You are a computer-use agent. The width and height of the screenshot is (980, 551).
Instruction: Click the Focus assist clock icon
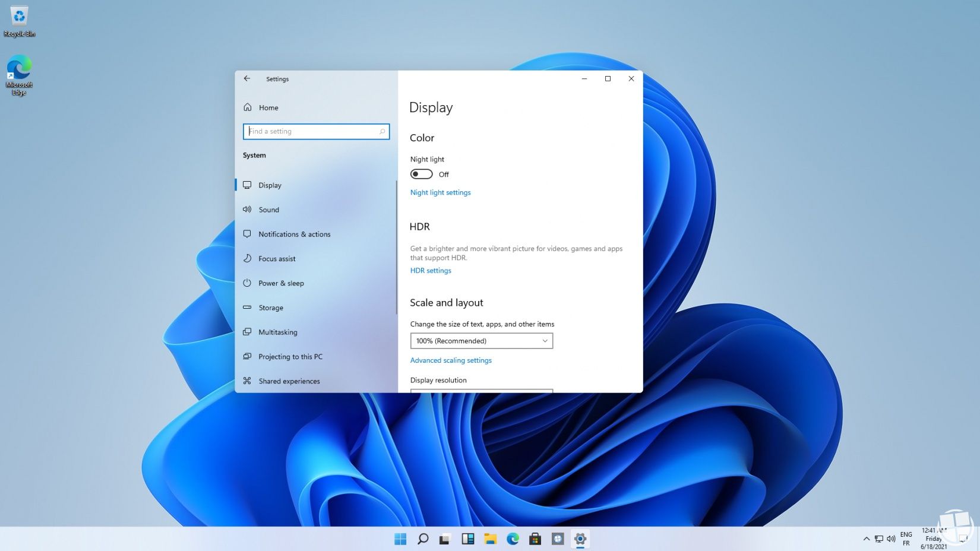(248, 258)
